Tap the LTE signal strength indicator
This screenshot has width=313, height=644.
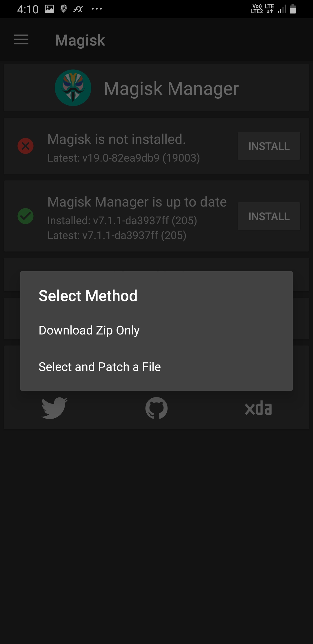tap(282, 9)
